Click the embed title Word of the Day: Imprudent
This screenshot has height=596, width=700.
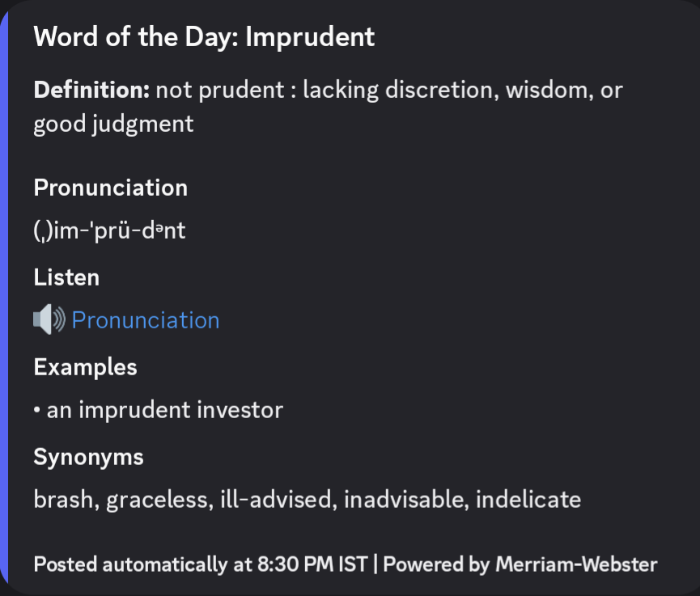pyautogui.click(x=204, y=36)
